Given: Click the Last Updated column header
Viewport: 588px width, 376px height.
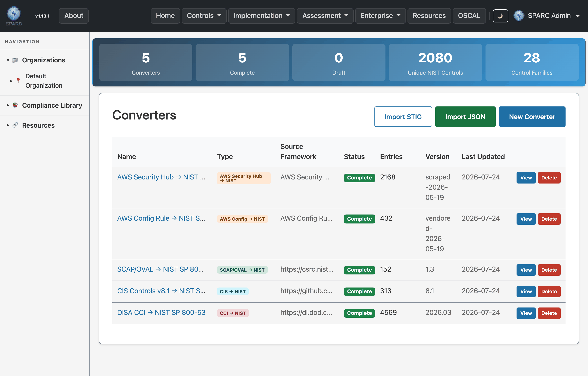Looking at the screenshot, I should click(483, 157).
